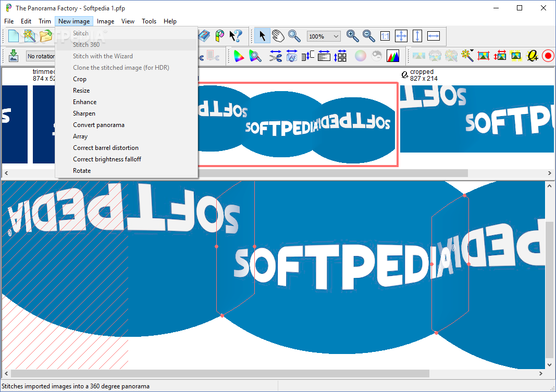Open the View menu
The image size is (556, 392).
[128, 21]
